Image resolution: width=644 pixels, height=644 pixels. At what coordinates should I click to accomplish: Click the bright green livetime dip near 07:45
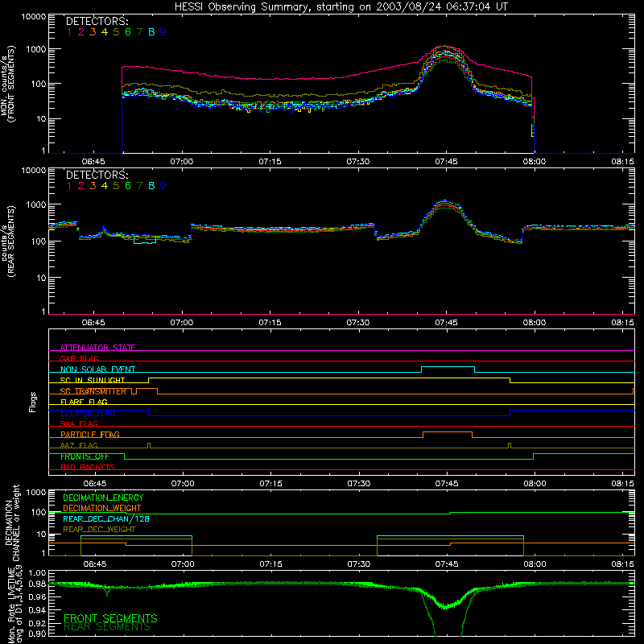tap(445, 607)
